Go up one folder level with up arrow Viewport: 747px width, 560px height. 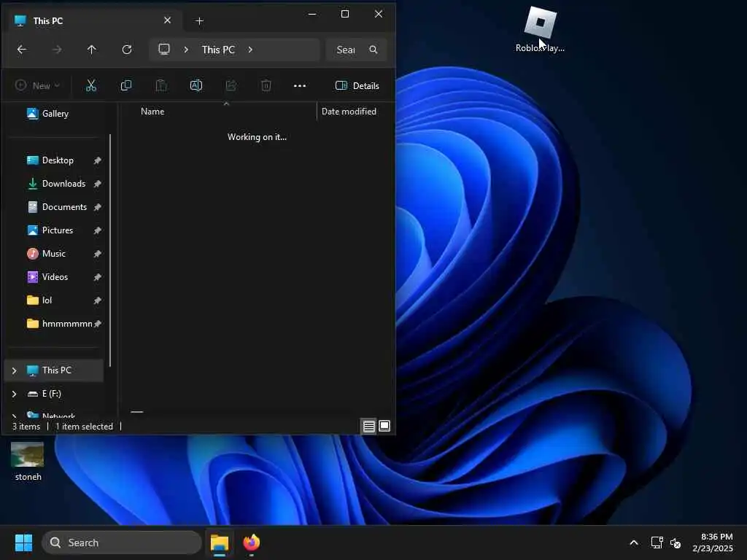[x=91, y=50]
